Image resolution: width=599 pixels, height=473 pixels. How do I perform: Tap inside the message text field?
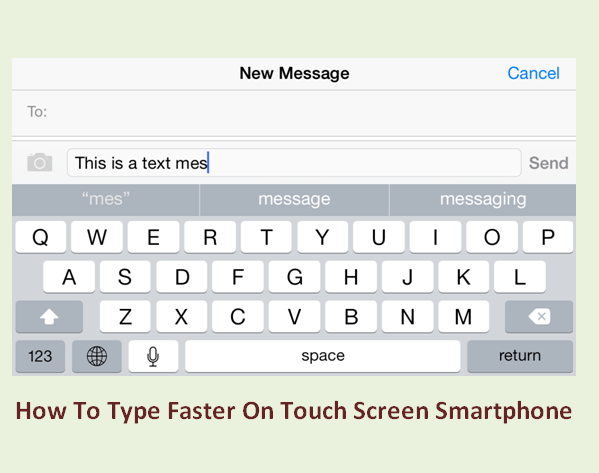(294, 163)
